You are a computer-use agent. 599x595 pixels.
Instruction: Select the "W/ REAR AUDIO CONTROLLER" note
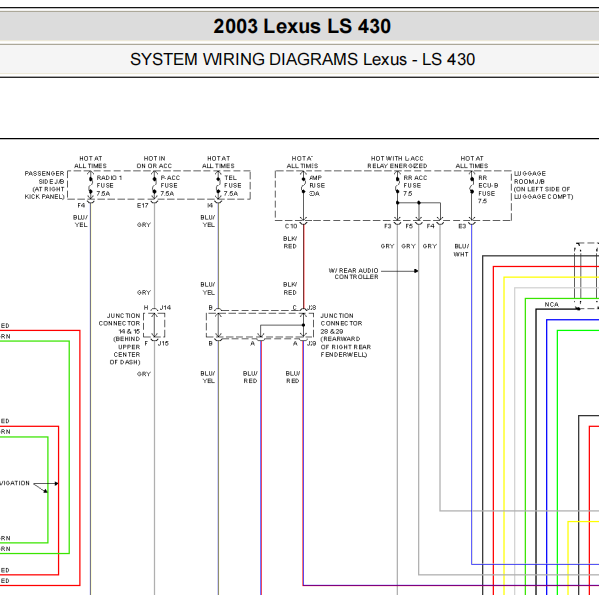coord(353,273)
